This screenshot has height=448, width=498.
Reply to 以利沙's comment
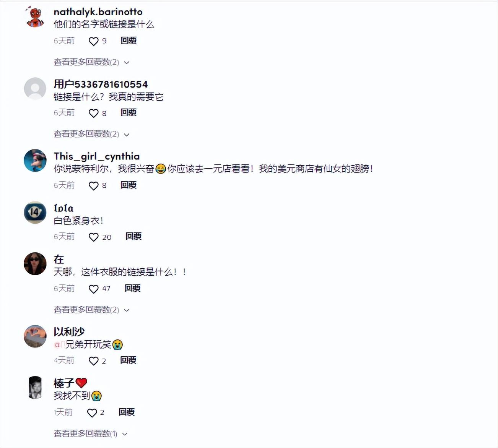128,360
